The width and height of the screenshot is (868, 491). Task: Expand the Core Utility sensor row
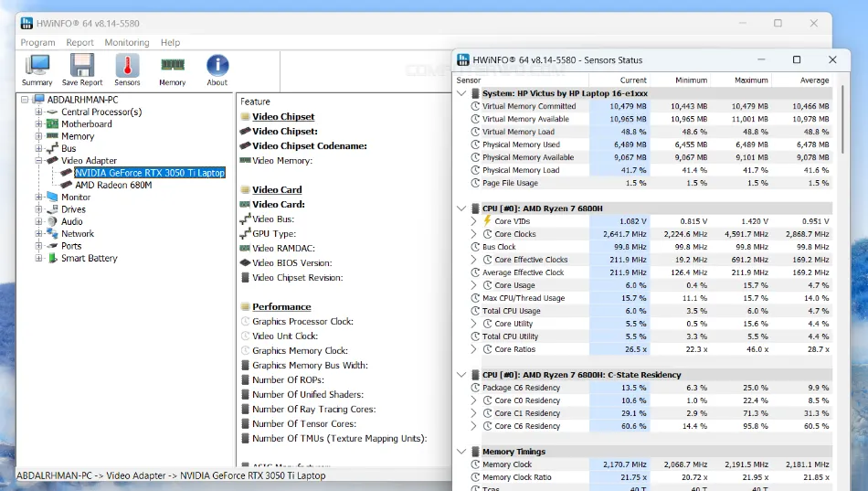pyautogui.click(x=473, y=324)
